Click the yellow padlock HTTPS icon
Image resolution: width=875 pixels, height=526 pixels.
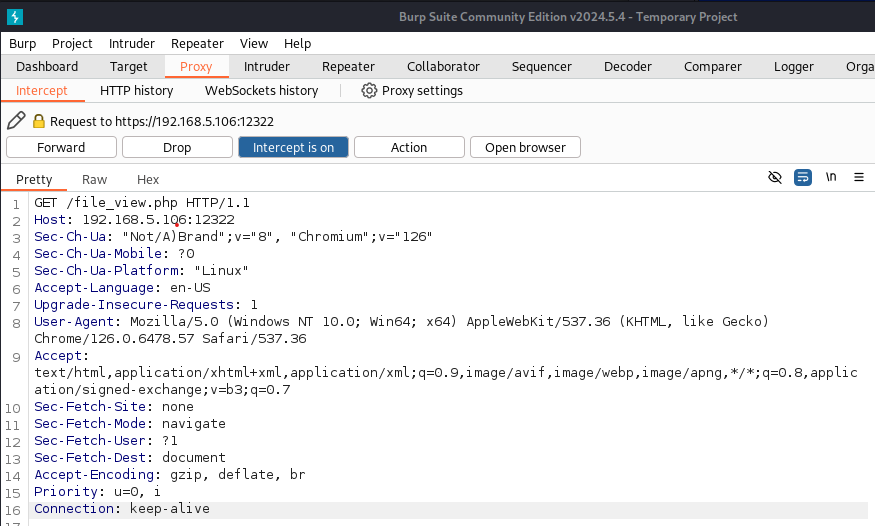[x=39, y=121]
